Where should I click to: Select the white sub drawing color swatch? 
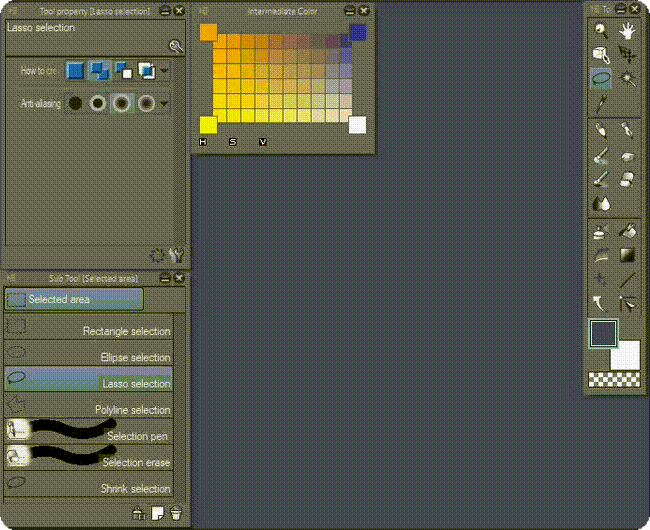tap(627, 356)
